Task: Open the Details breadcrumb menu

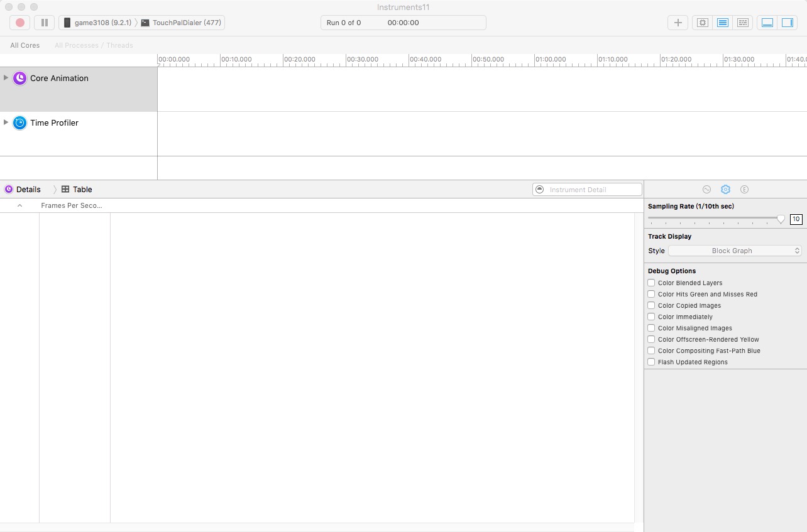Action: point(23,189)
